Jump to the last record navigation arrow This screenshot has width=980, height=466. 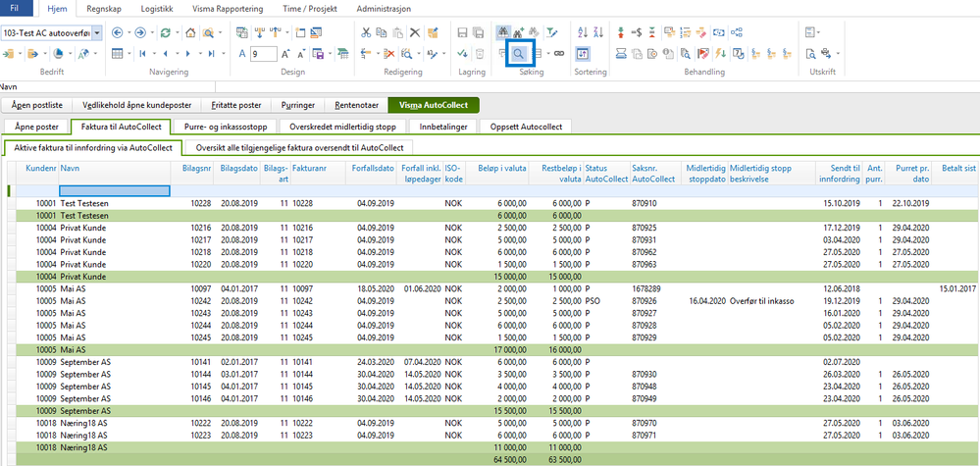tap(211, 54)
